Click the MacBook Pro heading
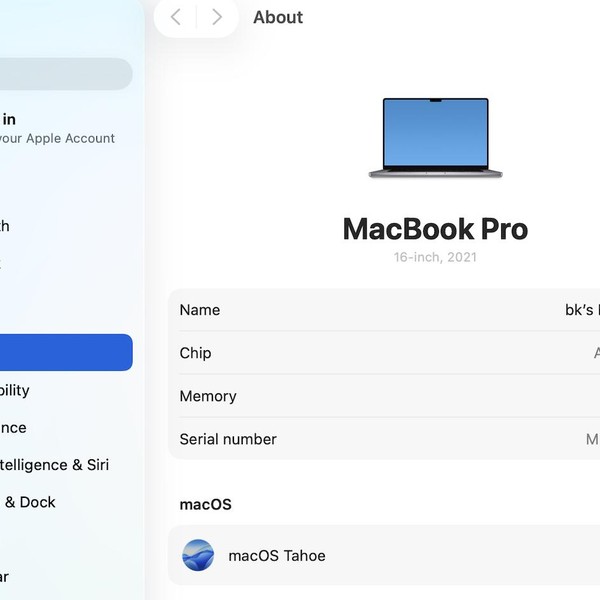Image resolution: width=600 pixels, height=600 pixels. (x=435, y=229)
